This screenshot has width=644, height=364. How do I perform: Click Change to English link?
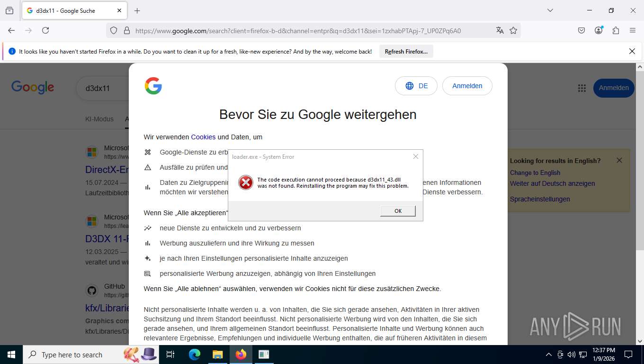535,173
